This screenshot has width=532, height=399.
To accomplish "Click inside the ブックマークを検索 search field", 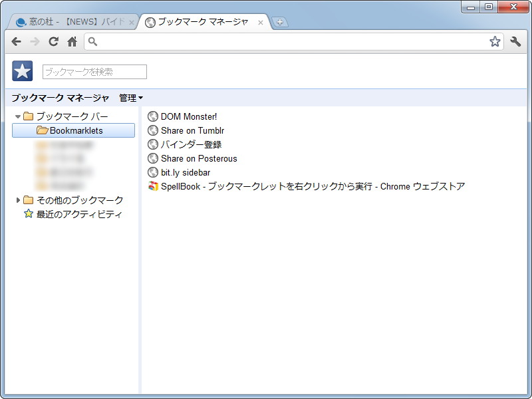I will click(x=93, y=71).
